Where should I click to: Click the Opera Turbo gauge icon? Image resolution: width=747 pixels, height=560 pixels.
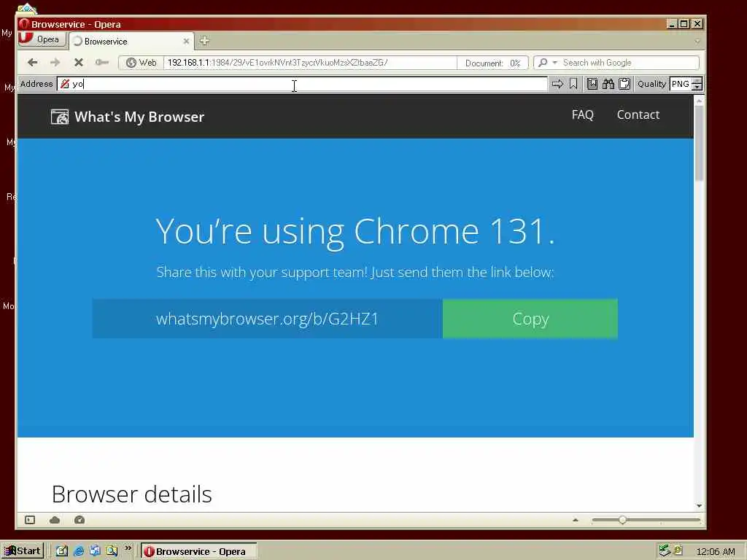point(80,520)
